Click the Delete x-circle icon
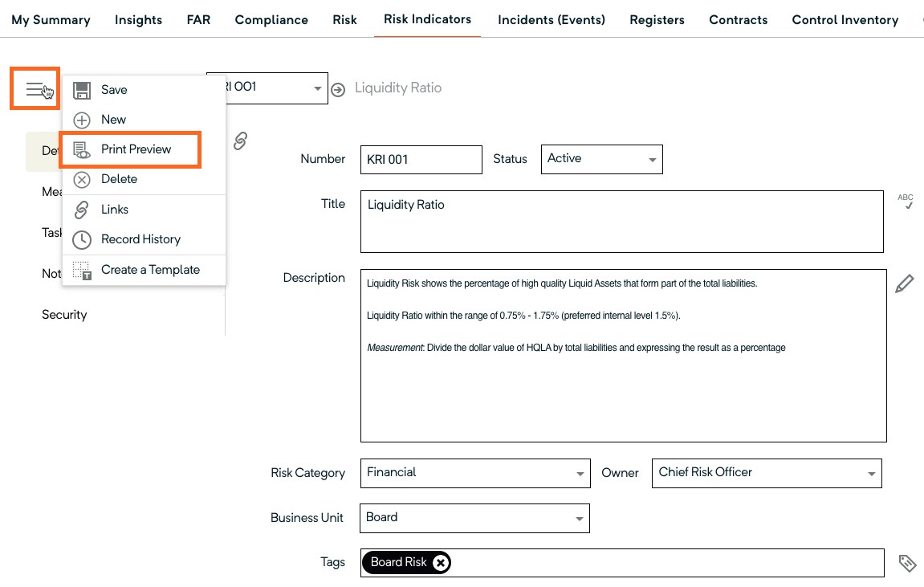 (81, 180)
